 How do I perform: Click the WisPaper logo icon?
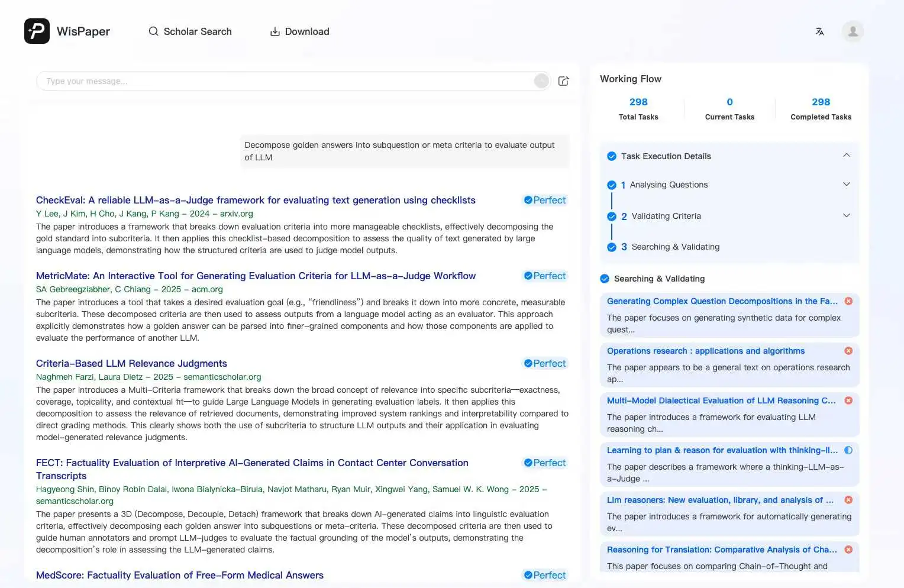point(37,31)
